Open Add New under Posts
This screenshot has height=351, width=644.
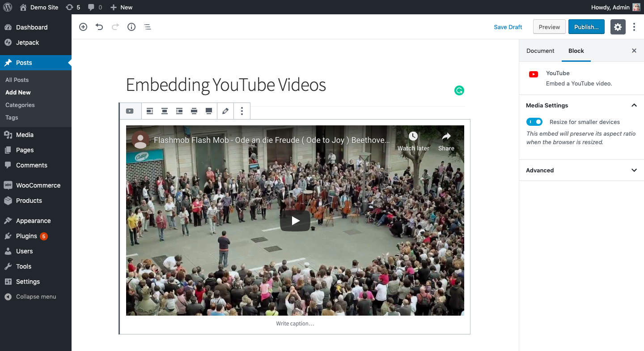click(18, 92)
